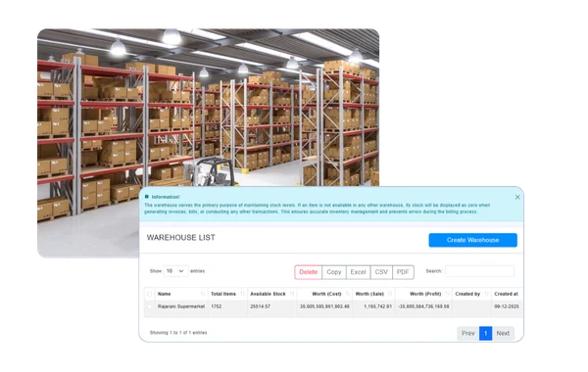Select pagination page 1
The width and height of the screenshot is (588, 372).
click(486, 333)
